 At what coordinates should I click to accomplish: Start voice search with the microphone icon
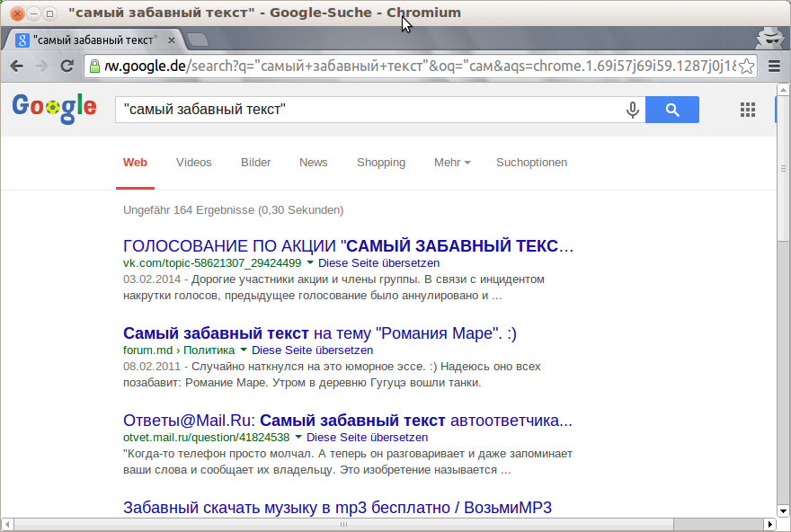coord(633,110)
